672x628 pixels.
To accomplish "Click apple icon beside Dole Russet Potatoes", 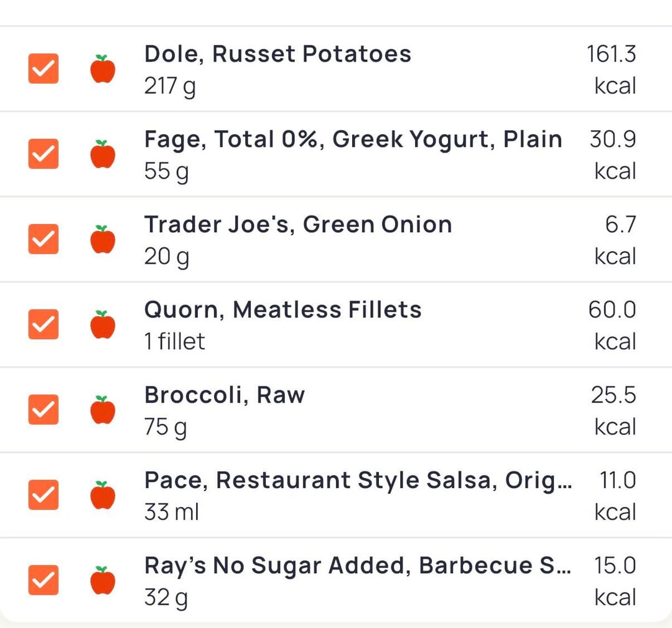I will tap(103, 69).
